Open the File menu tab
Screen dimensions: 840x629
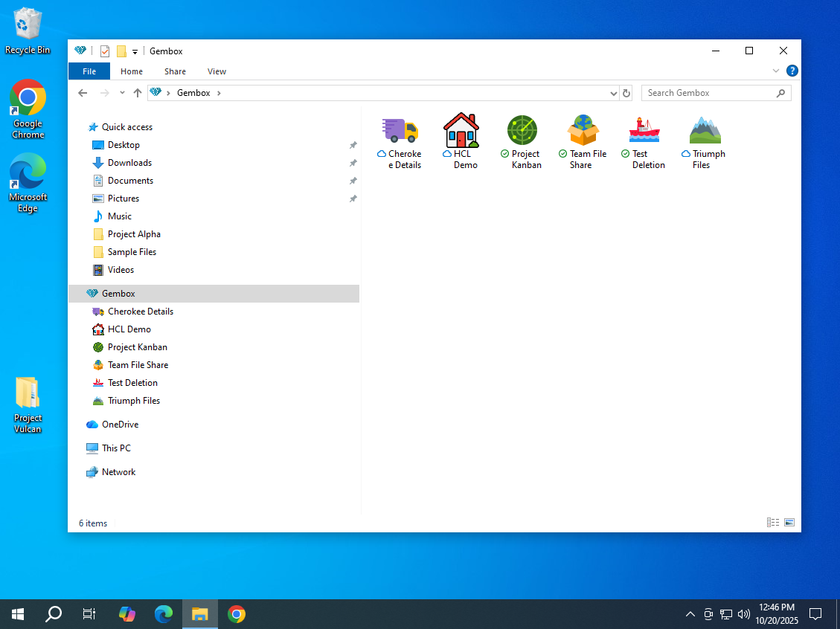click(89, 71)
